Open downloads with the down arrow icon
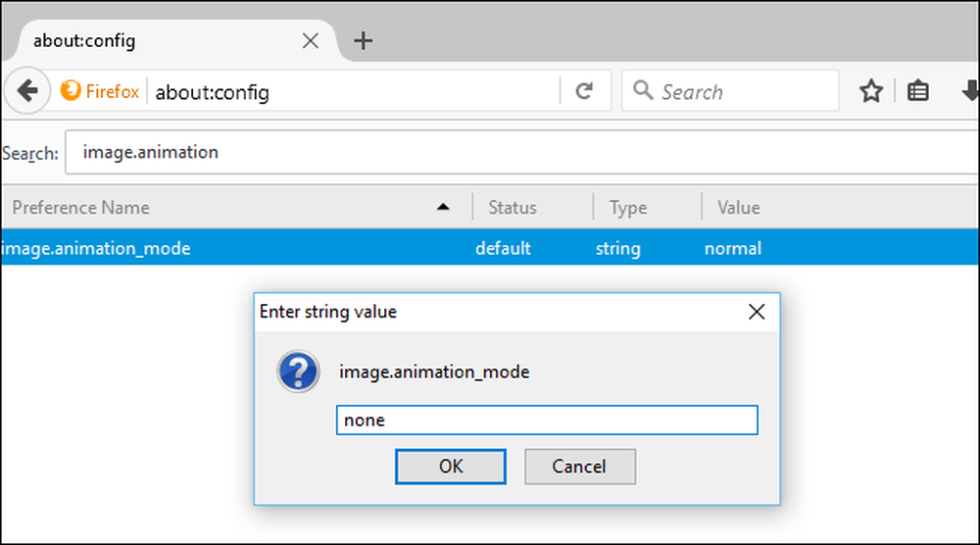The width and height of the screenshot is (980, 545). [971, 91]
